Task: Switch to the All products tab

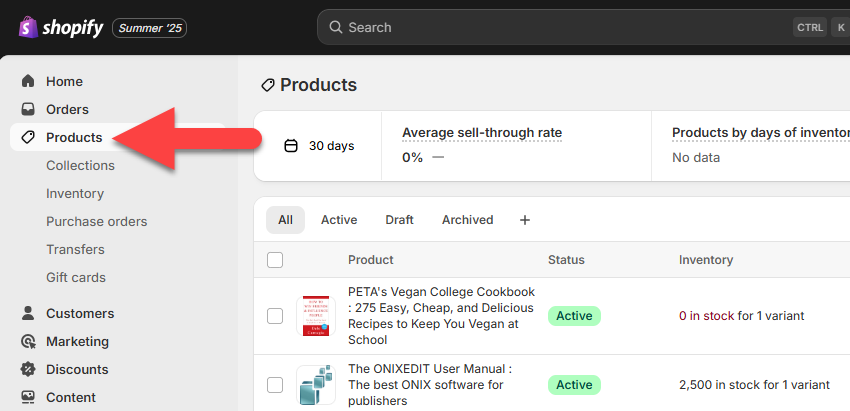Action: (x=285, y=220)
